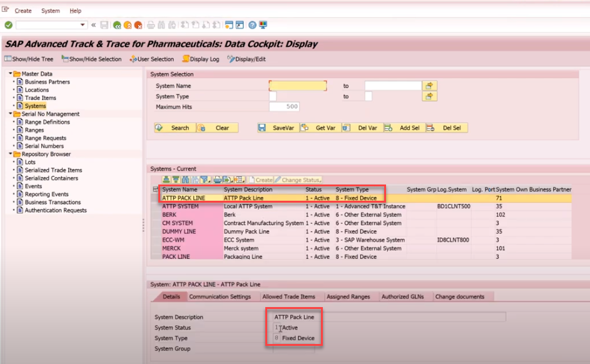Click the green Back icon
Image resolution: width=590 pixels, height=364 pixels.
point(117,25)
